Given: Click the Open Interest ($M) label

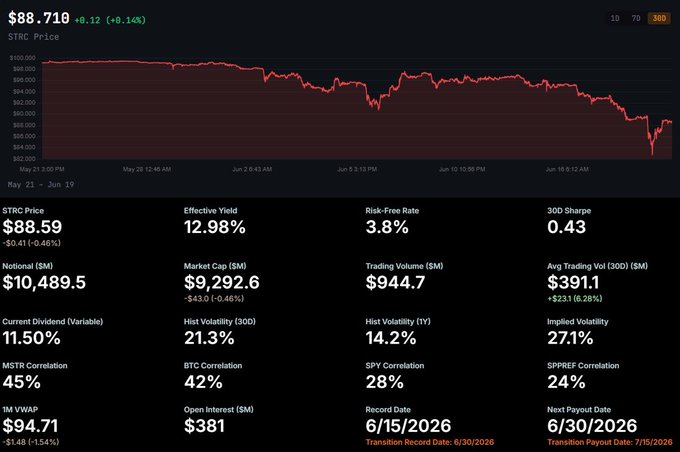Looking at the screenshot, I should point(219,409).
